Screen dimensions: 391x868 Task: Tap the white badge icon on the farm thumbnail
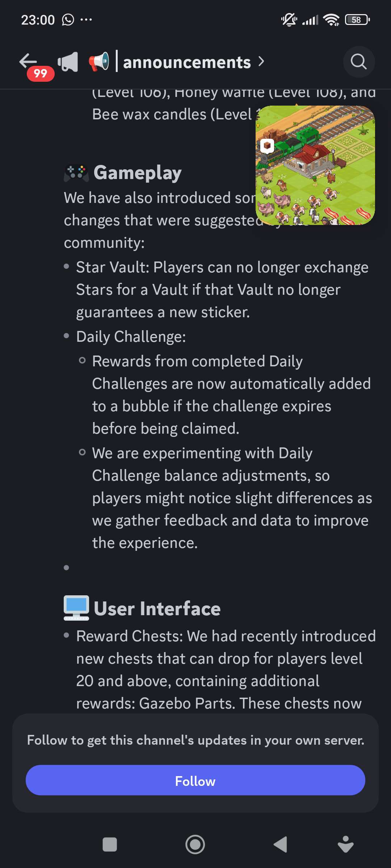(267, 146)
